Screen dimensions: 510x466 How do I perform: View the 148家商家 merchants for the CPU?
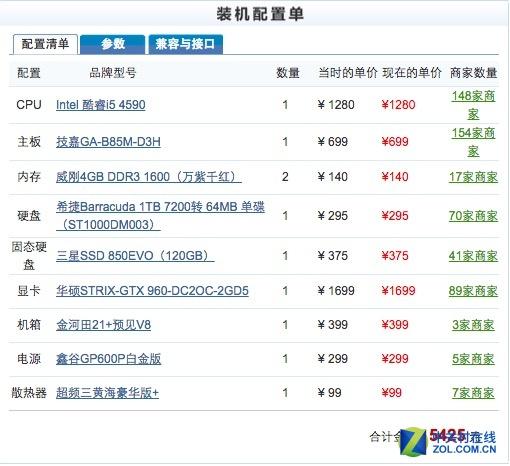tap(473, 105)
